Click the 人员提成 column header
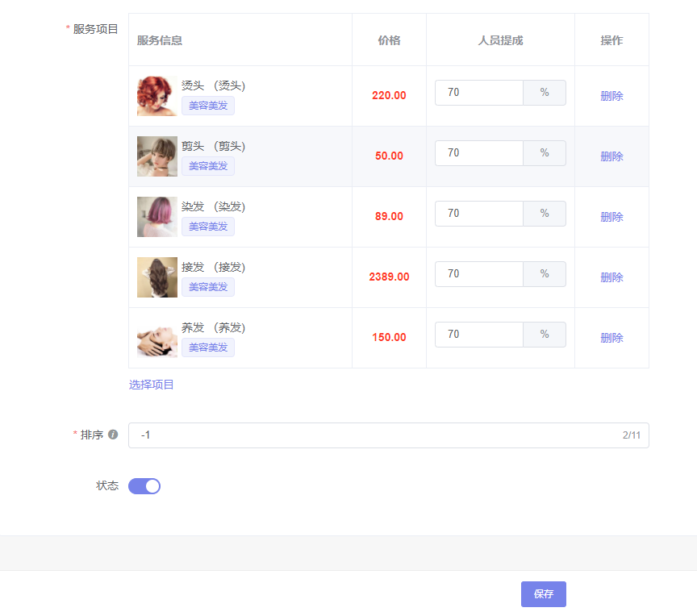This screenshot has height=616, width=697. pyautogui.click(x=500, y=40)
